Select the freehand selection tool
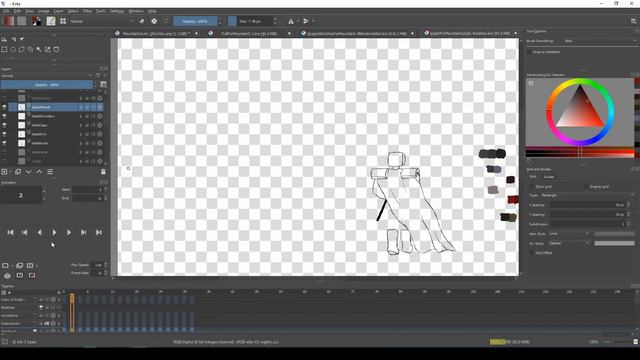Screen dimensions: 640x360 30,49
